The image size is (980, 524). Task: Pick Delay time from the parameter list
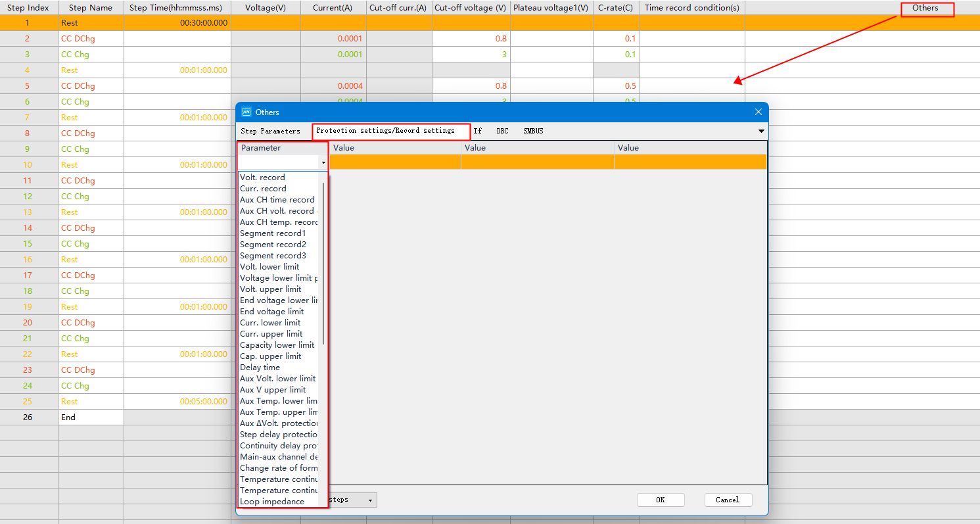pos(260,368)
